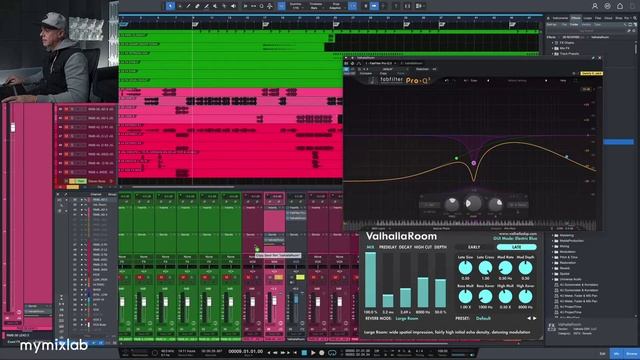Click the timeline position display 00009.01.01.00
Screen dimensions: 640x360
[245, 351]
